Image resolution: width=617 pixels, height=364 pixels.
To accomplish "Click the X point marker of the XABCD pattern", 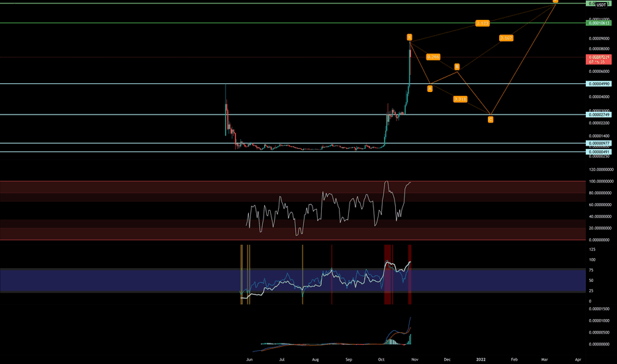I will pos(410,37).
